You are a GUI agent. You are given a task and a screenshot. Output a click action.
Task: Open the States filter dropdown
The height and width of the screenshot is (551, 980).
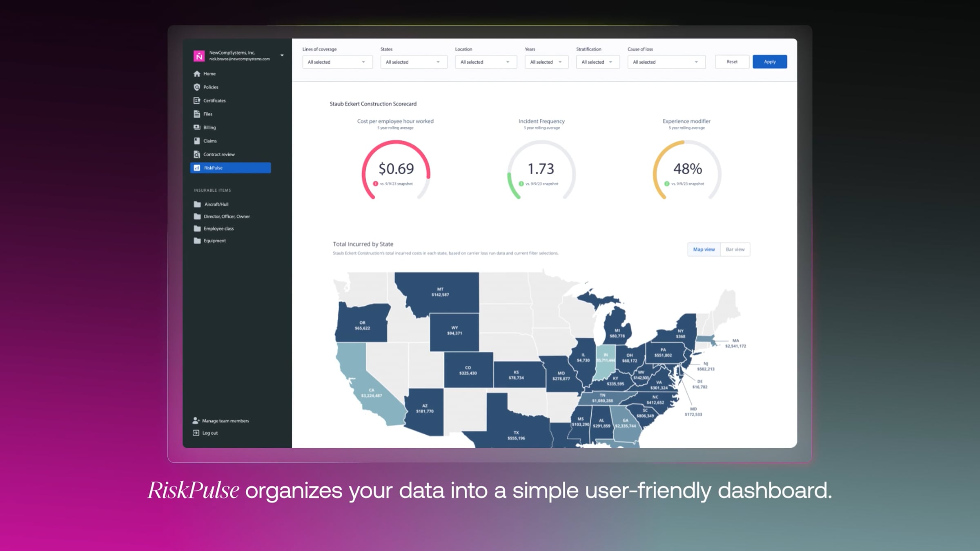tap(414, 62)
